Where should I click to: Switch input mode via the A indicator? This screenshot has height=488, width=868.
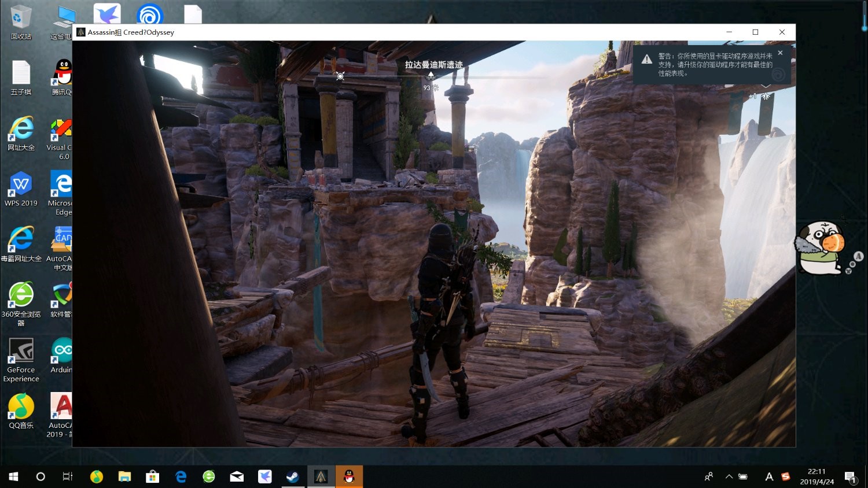click(x=769, y=476)
